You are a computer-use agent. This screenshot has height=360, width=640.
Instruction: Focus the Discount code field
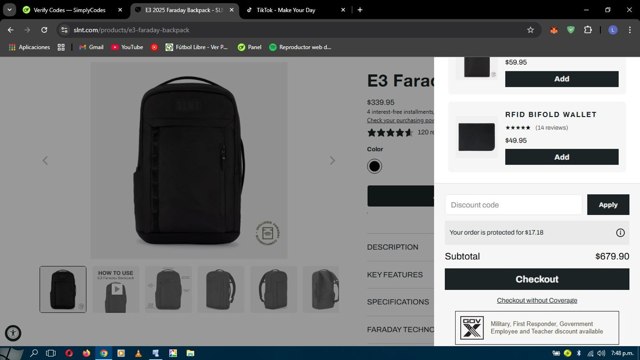[513, 204]
